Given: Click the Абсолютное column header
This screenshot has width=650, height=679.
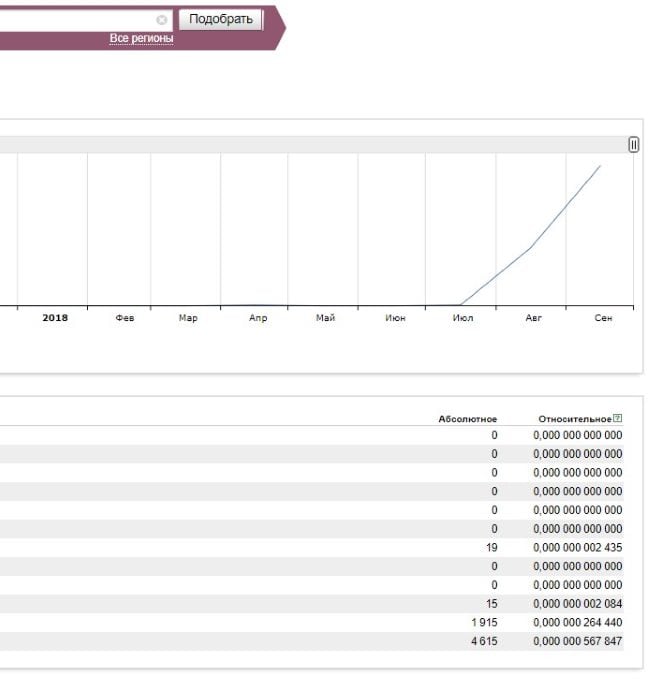Looking at the screenshot, I should (467, 419).
